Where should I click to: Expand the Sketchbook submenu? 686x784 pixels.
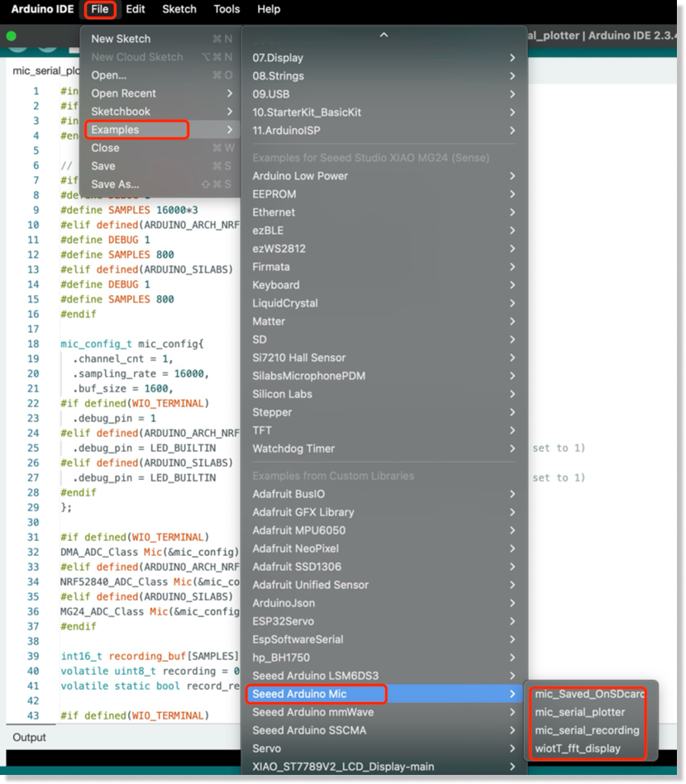160,111
